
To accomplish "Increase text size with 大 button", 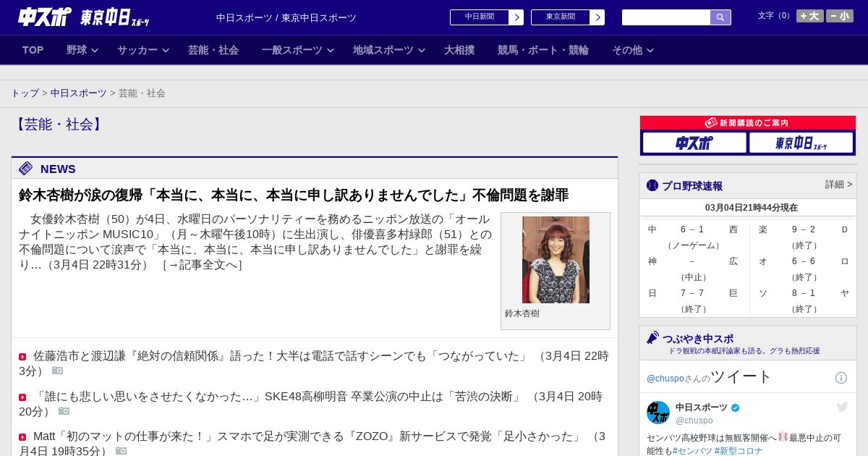I will (x=810, y=16).
